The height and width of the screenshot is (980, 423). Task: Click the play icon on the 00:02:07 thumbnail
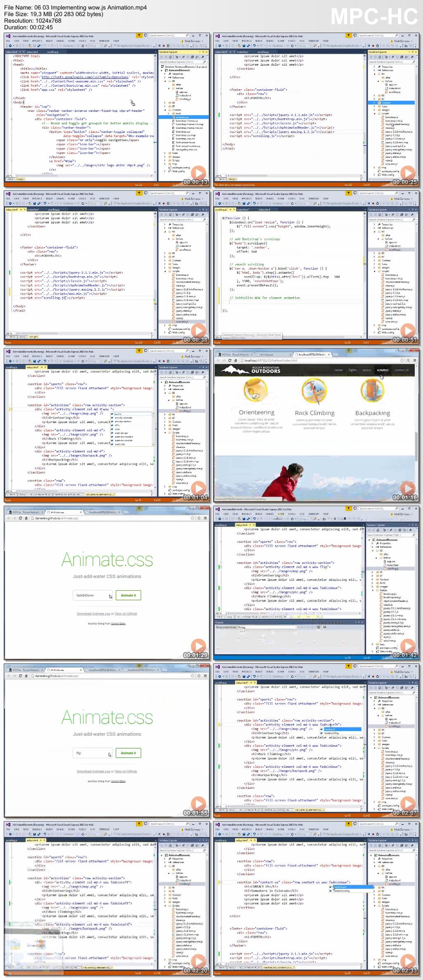408,804
